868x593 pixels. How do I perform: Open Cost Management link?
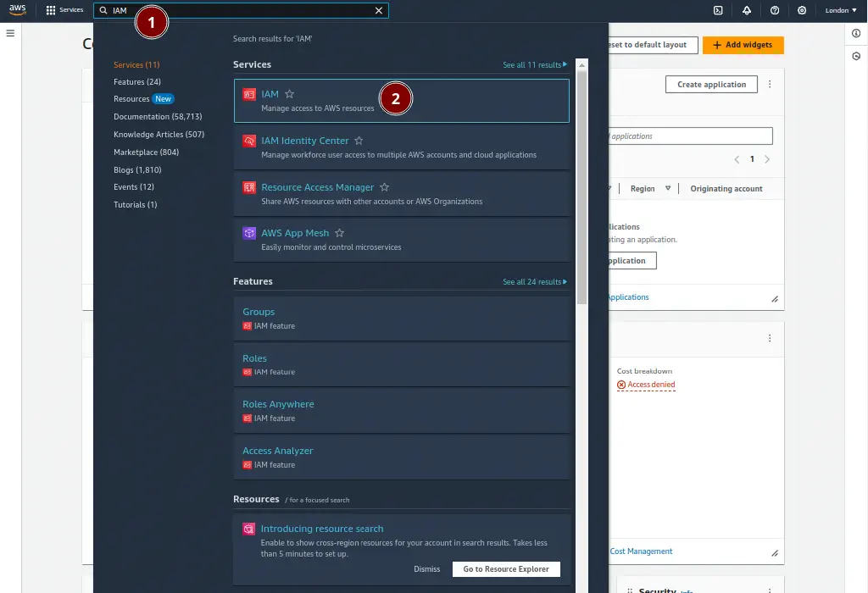point(641,551)
